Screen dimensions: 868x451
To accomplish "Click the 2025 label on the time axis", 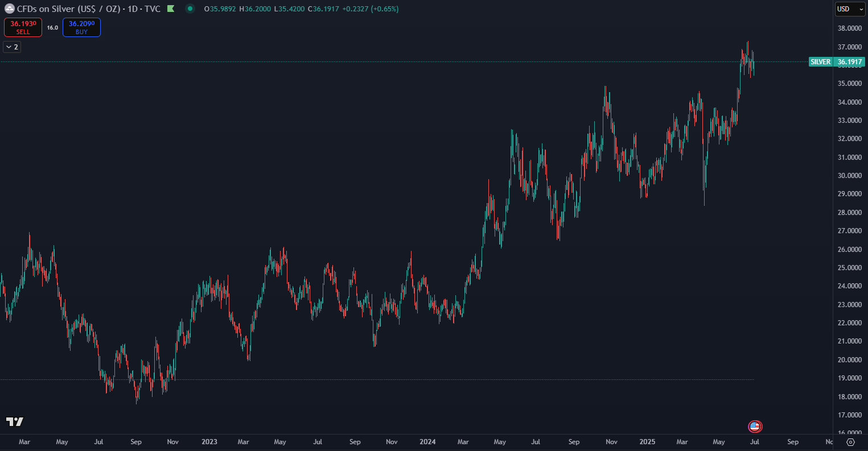I will 647,442.
